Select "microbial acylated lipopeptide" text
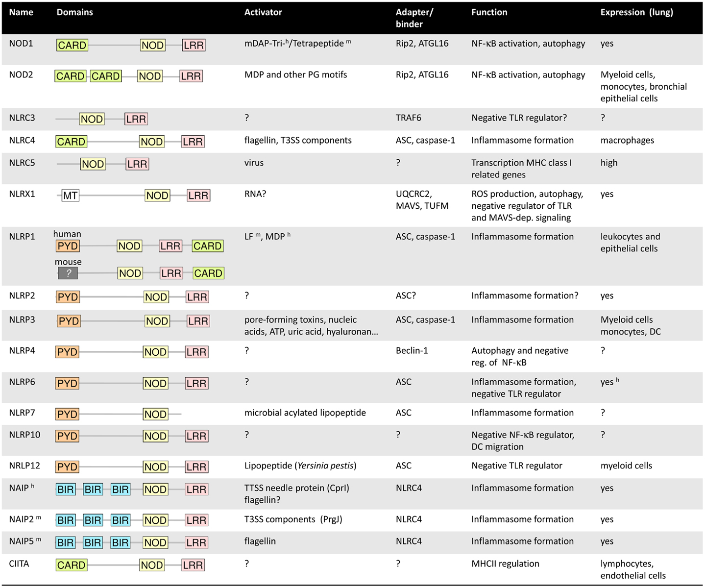The width and height of the screenshot is (705, 588). click(305, 413)
